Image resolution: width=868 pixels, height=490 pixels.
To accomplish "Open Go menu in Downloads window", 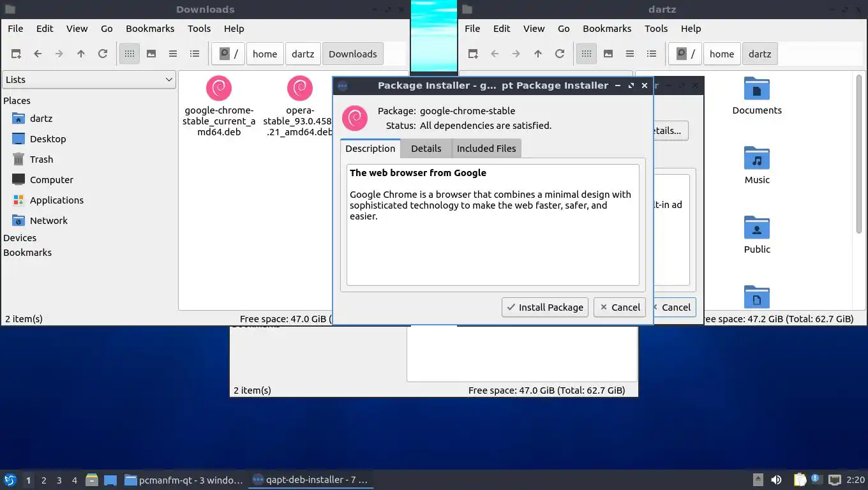I will click(107, 29).
